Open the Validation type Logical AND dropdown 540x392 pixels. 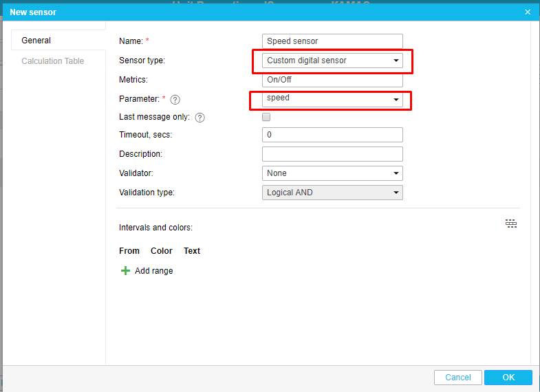[x=332, y=193]
